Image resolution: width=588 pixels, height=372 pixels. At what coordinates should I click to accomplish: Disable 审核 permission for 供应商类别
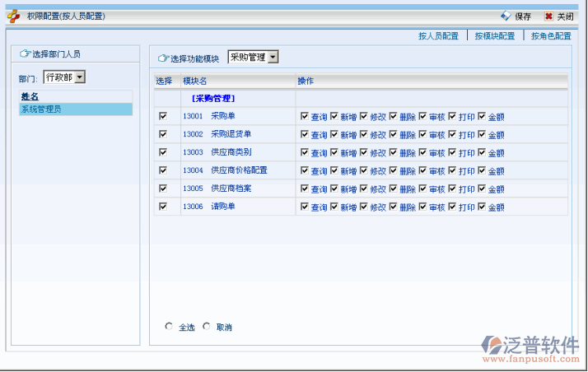click(423, 152)
